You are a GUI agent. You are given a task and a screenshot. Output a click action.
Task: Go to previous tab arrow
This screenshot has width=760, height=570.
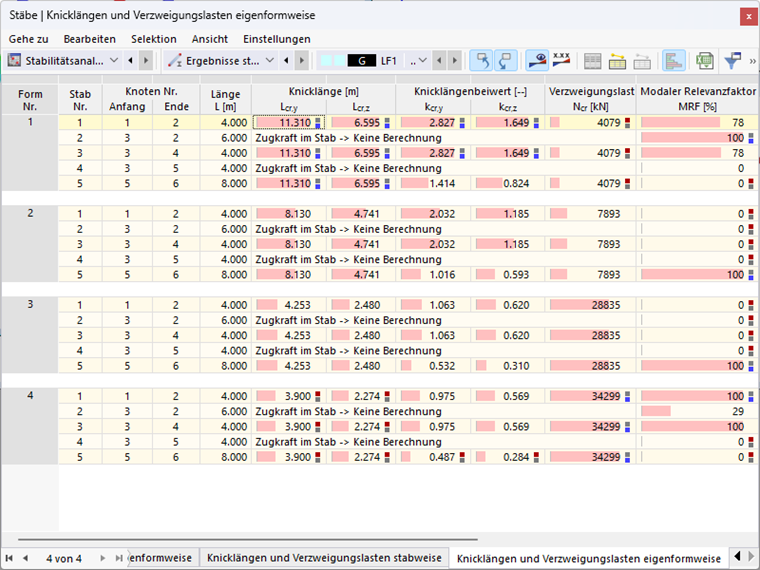(25, 558)
